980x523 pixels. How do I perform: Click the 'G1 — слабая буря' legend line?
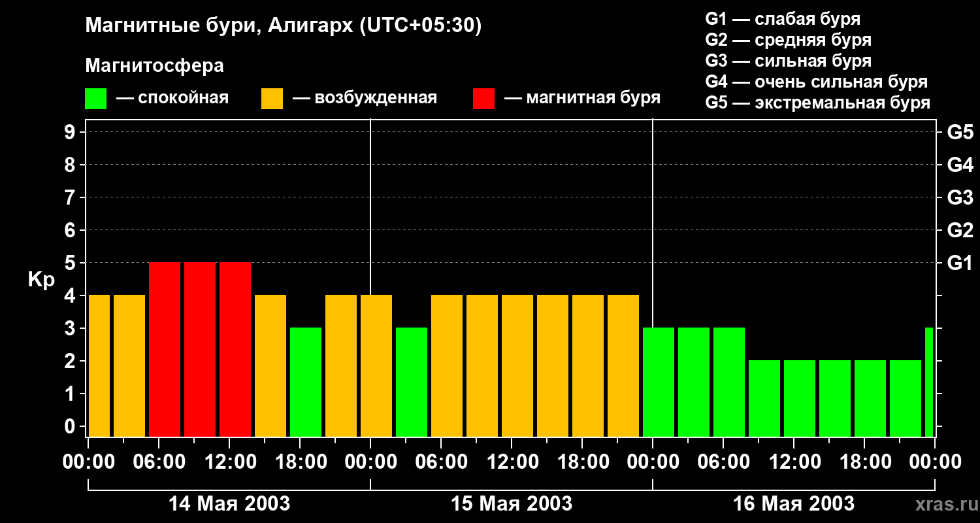pos(783,19)
